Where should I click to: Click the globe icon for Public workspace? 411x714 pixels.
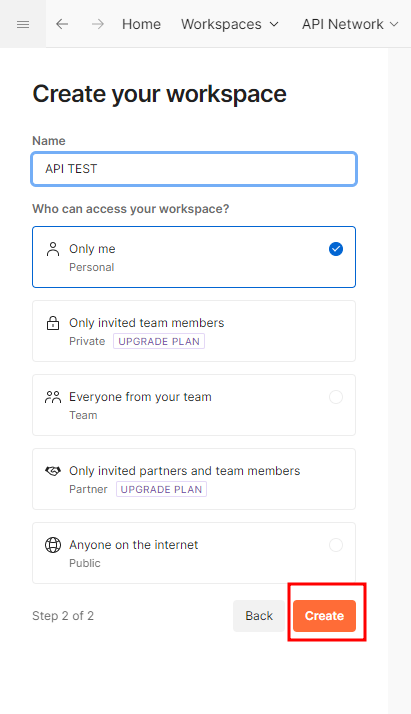(53, 545)
